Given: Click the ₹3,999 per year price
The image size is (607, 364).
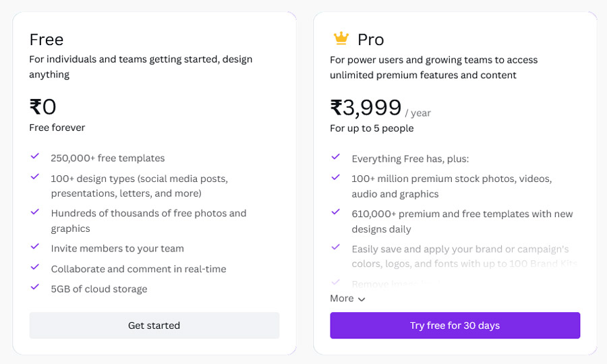Looking at the screenshot, I should click(x=380, y=108).
